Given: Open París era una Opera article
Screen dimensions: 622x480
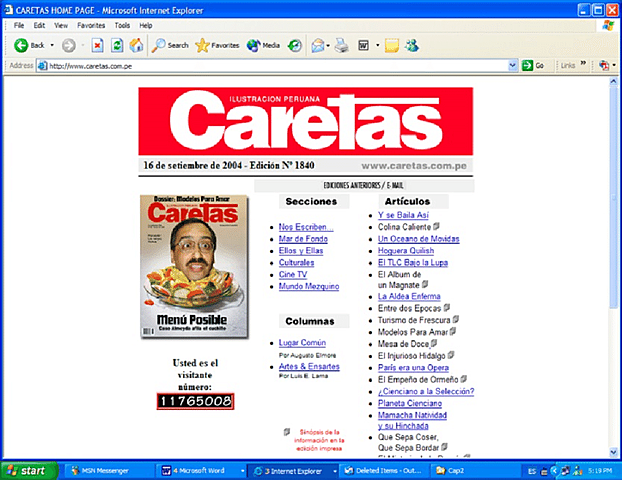Looking at the screenshot, I should [413, 368].
